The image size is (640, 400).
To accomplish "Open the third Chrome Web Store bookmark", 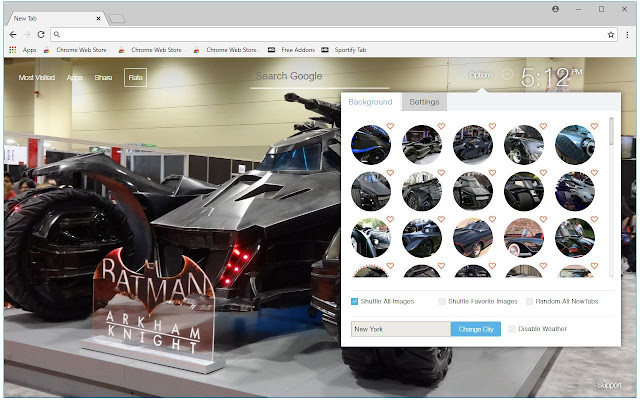I will 226,50.
